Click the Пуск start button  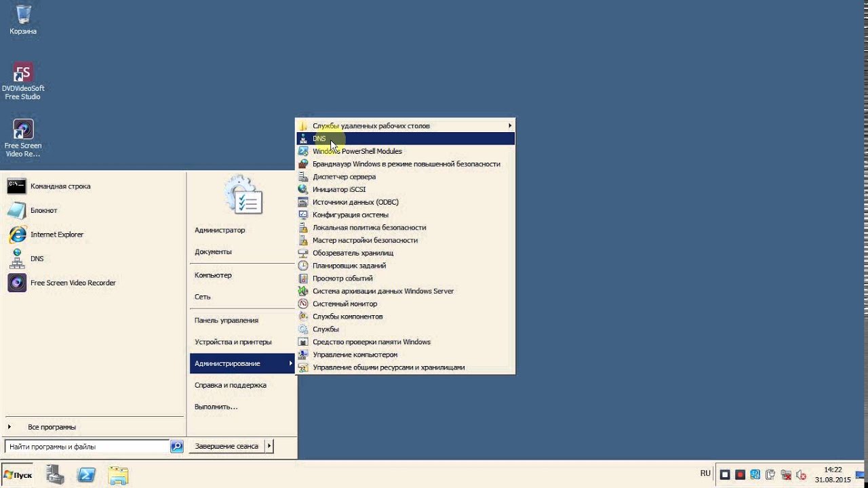pyautogui.click(x=18, y=475)
